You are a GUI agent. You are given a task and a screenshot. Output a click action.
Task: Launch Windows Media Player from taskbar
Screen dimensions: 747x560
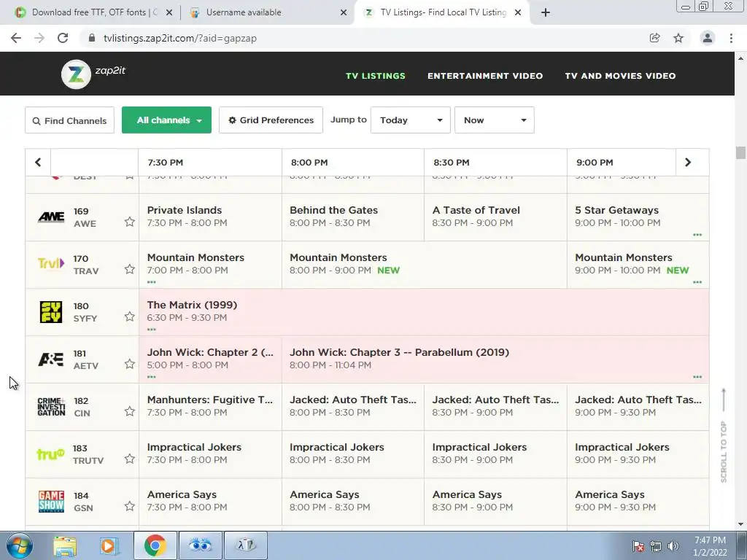pos(109,545)
